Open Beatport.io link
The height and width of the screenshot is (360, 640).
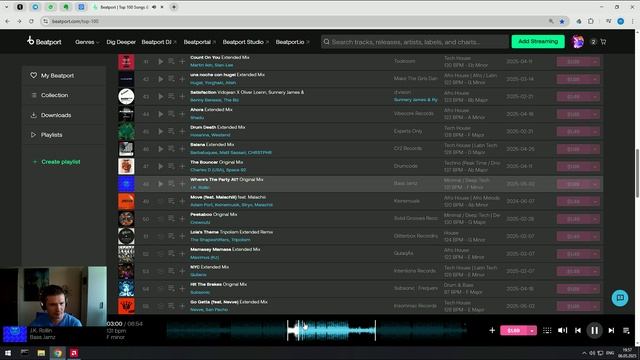tap(292, 42)
